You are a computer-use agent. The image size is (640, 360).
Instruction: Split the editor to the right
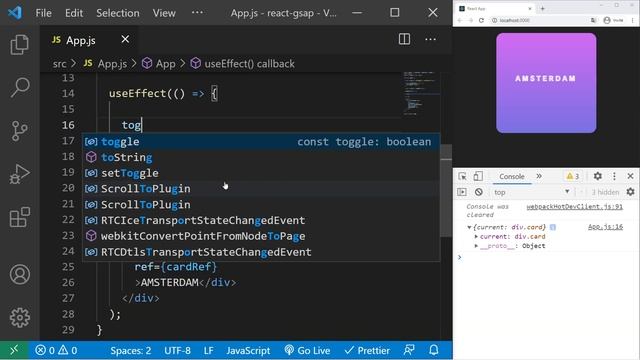(x=404, y=39)
